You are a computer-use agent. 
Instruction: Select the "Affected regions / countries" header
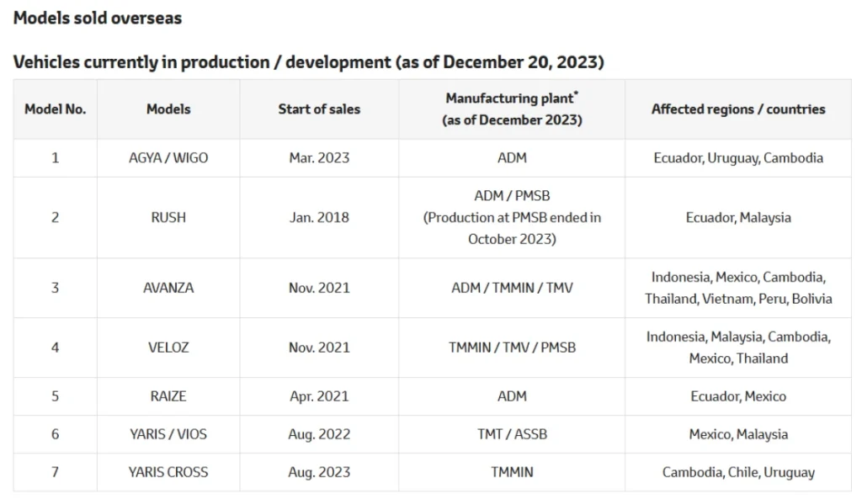click(x=738, y=109)
